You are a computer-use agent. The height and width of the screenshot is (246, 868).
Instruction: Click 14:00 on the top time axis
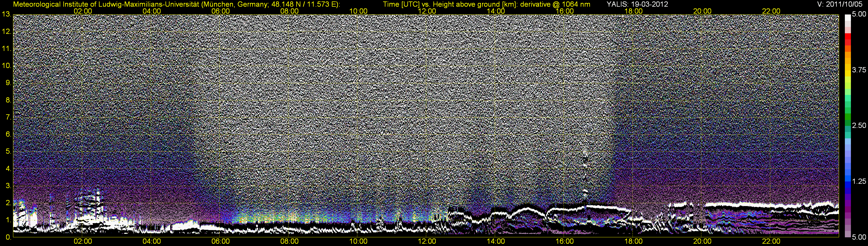496,11
